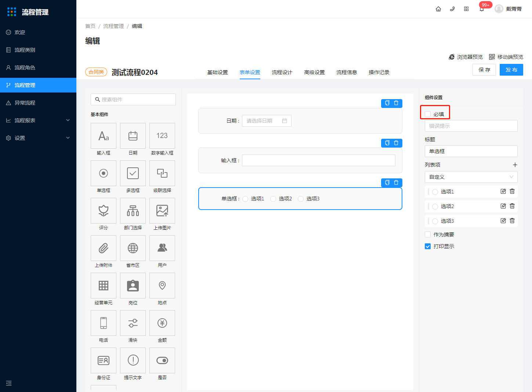This screenshot has height=392, width=532.
Task: Delete 选项3 from the list items
Action: click(x=512, y=221)
